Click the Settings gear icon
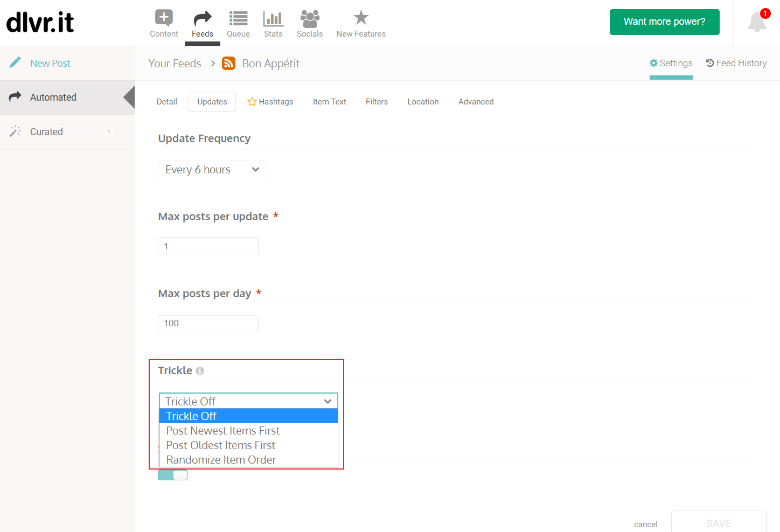 click(653, 63)
